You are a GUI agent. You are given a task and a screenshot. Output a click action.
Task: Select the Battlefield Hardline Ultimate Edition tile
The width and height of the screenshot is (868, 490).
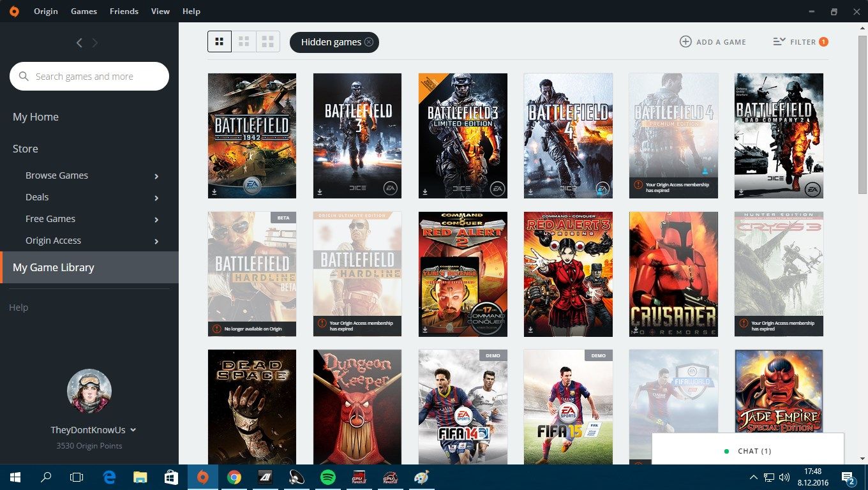click(357, 274)
